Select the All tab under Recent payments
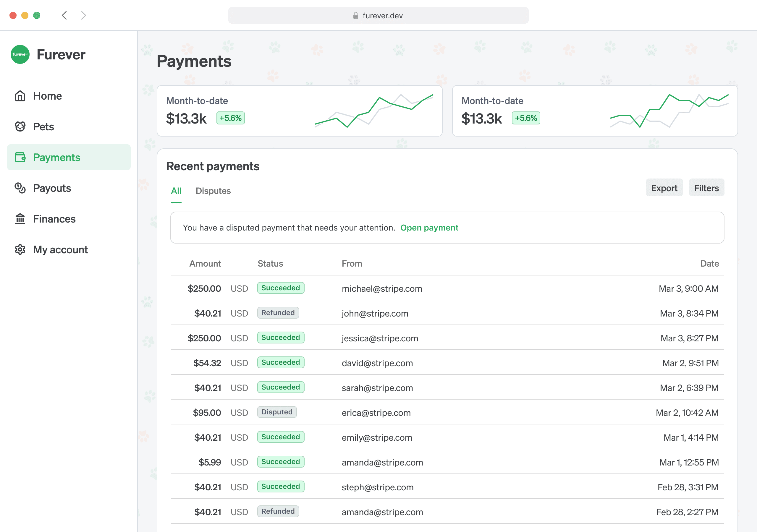 pos(176,191)
